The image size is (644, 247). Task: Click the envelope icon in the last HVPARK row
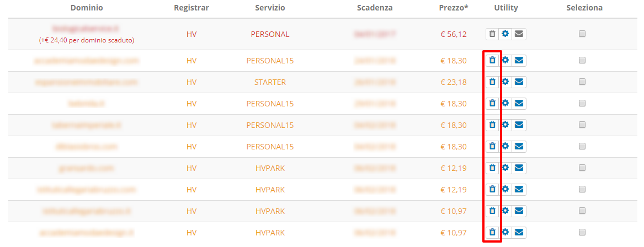tap(519, 233)
